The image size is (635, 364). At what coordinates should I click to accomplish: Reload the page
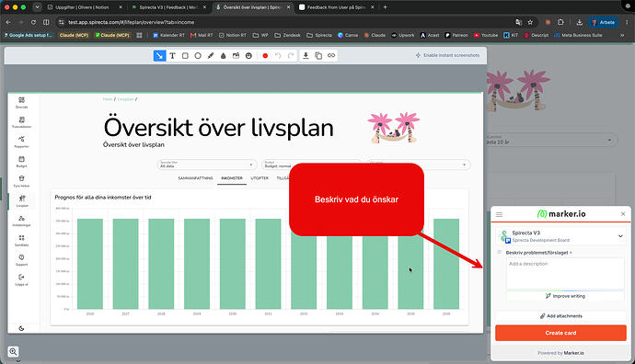34,22
